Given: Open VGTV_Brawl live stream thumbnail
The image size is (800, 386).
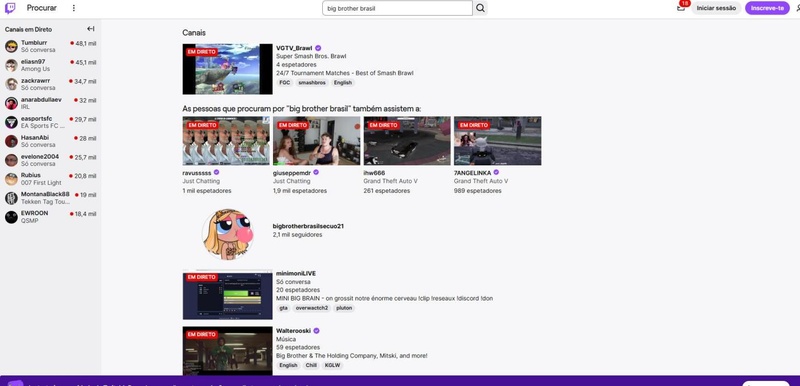Looking at the screenshot, I should (x=228, y=69).
